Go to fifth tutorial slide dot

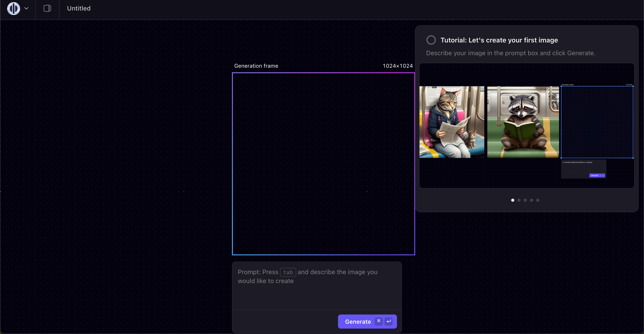pyautogui.click(x=538, y=200)
